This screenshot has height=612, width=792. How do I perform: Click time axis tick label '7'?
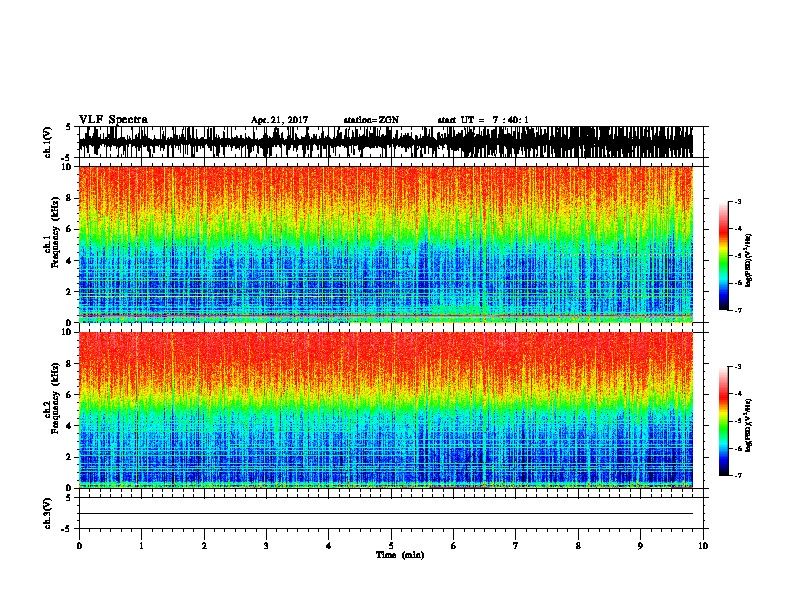point(516,546)
